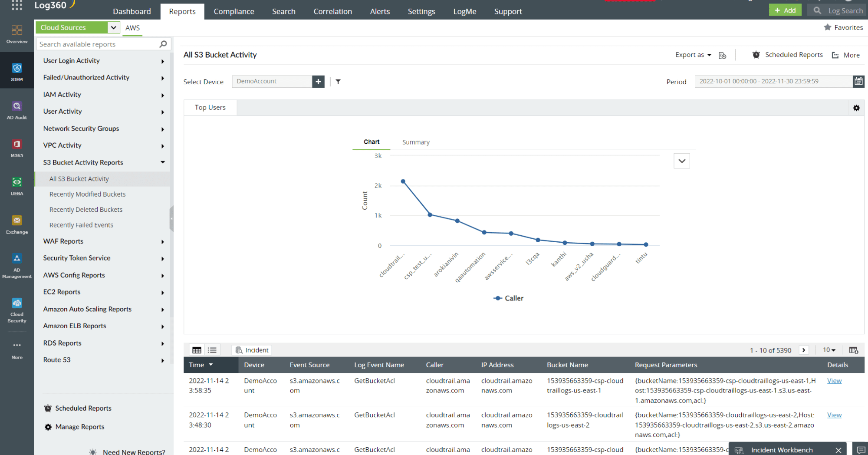
Task: Select the Cloud Security sidebar icon
Action: click(16, 305)
